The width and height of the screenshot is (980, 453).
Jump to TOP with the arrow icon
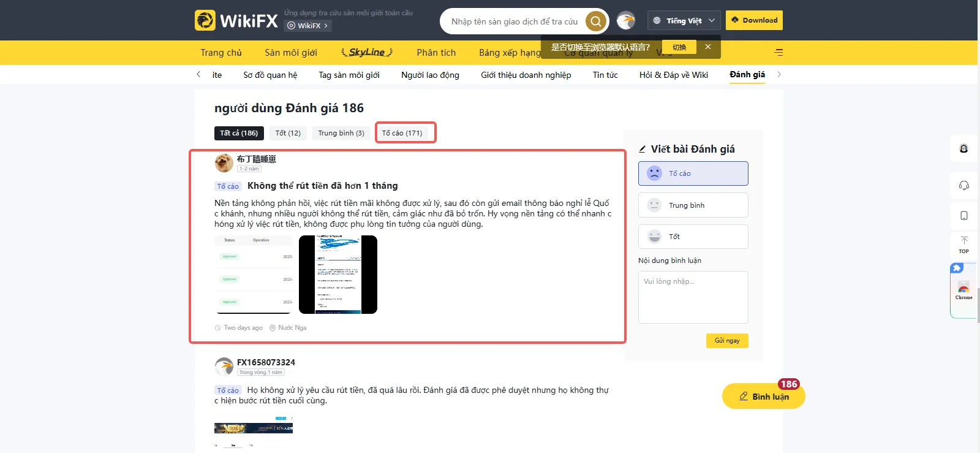tap(963, 245)
